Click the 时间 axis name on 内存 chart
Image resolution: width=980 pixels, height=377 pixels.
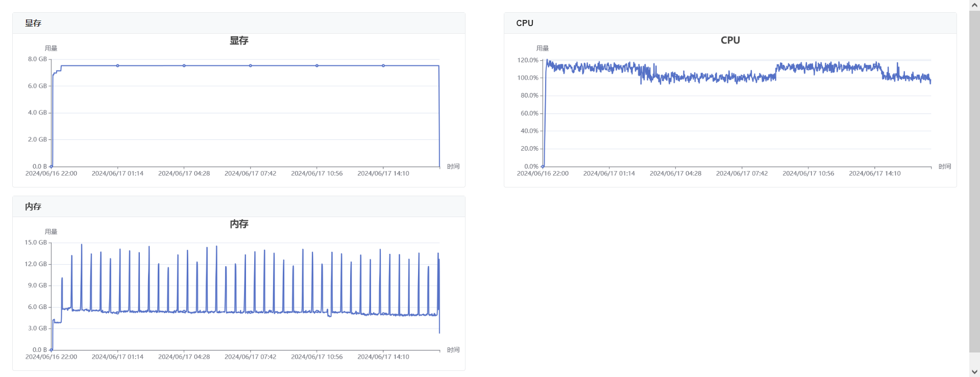(x=453, y=350)
